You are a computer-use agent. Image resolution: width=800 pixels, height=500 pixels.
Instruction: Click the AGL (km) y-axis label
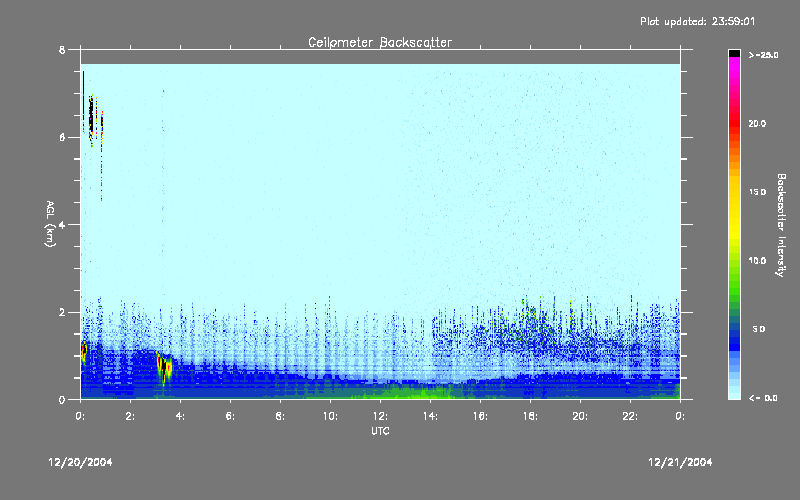pos(50,224)
